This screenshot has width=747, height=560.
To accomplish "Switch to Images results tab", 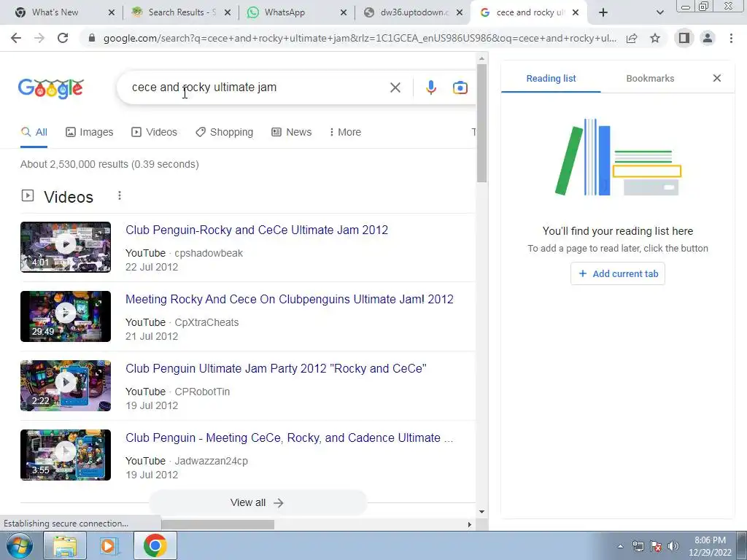I will pos(90,133).
